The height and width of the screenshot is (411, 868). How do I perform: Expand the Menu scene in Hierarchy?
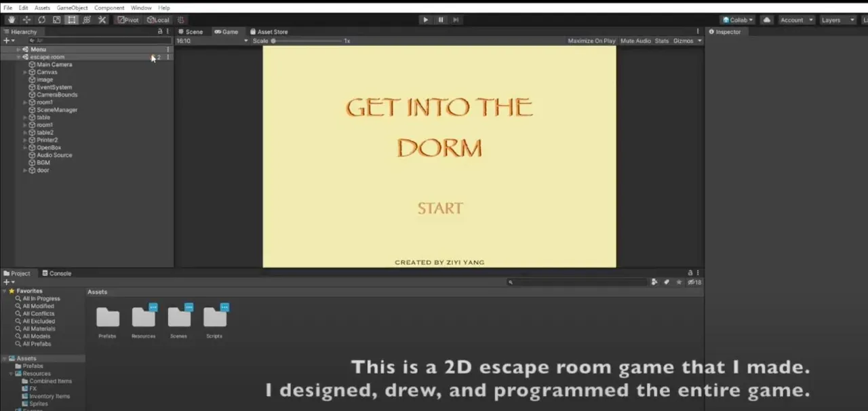(x=19, y=50)
